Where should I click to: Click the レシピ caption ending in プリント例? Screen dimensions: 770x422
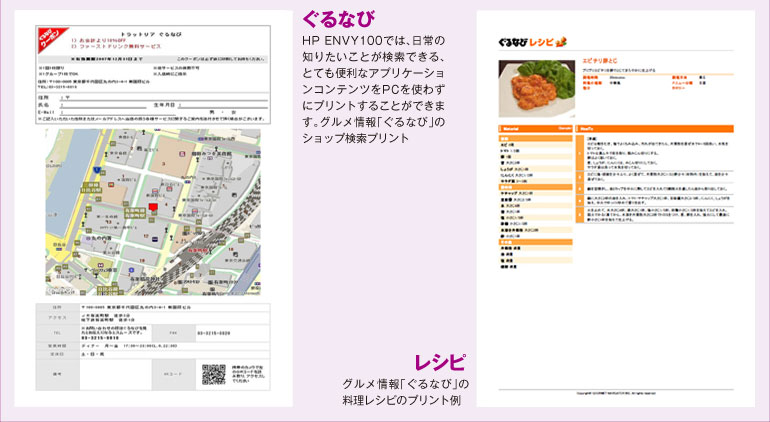tap(406, 392)
